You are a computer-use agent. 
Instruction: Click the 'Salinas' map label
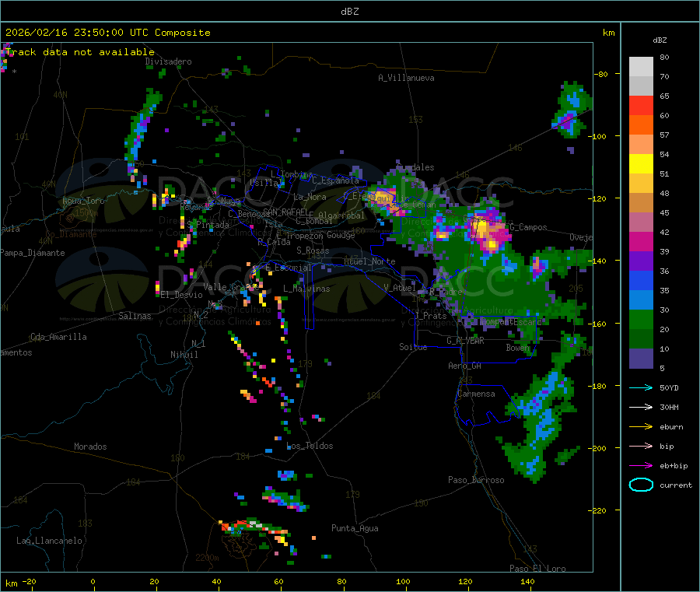pos(135,316)
